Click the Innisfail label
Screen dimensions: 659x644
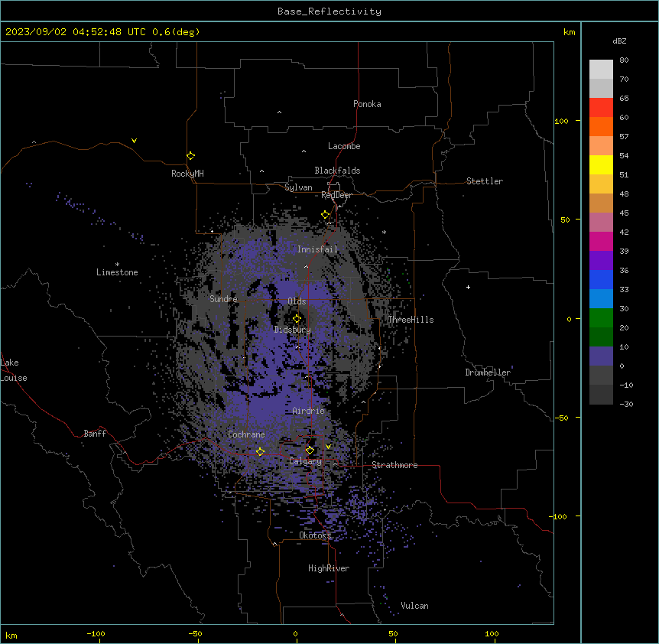pos(317,249)
